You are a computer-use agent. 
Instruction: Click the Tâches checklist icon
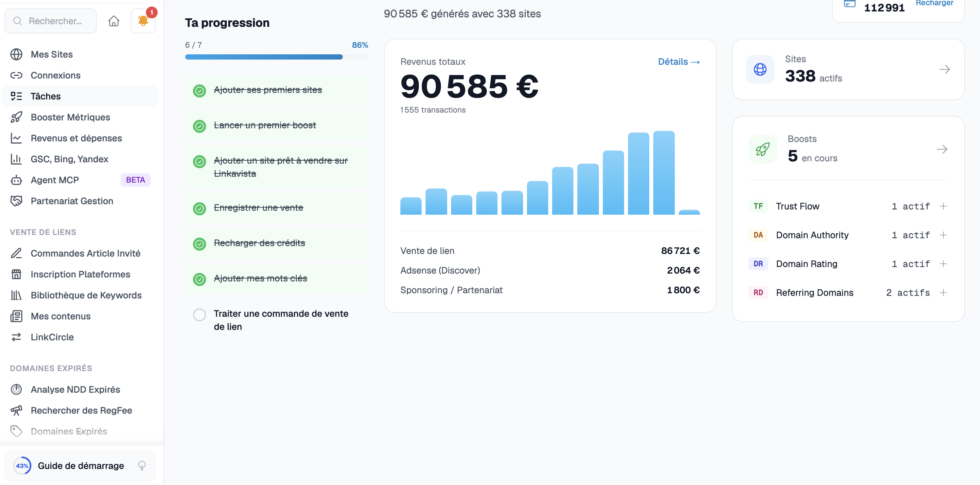(16, 96)
